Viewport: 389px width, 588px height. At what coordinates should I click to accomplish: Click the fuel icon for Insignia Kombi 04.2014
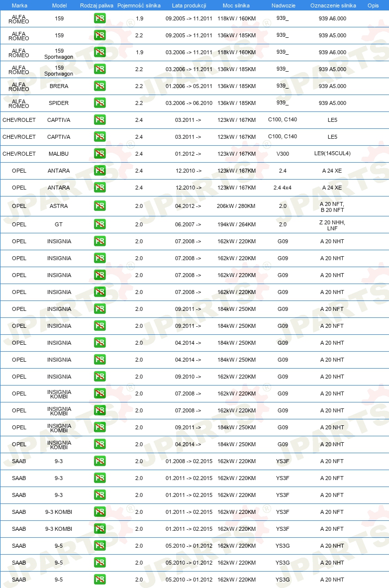(100, 444)
